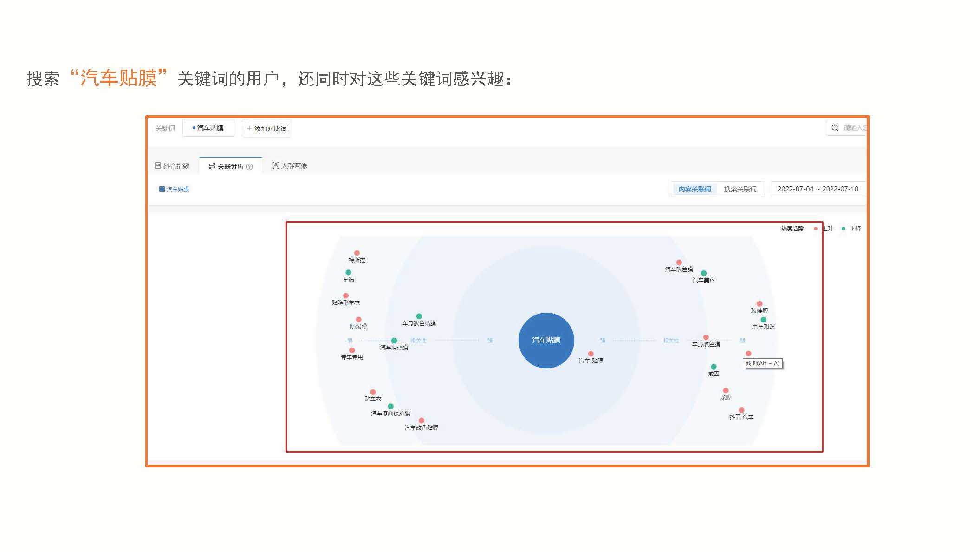Click the 车饰 keyword node

point(348,273)
